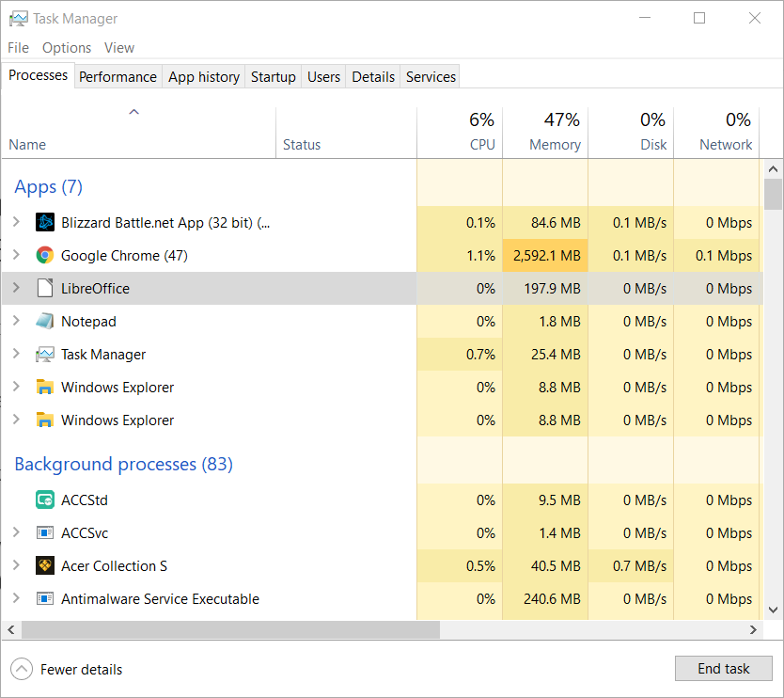Click the vertical scrollbar thumb
The width and height of the screenshot is (784, 698).
pyautogui.click(x=773, y=194)
